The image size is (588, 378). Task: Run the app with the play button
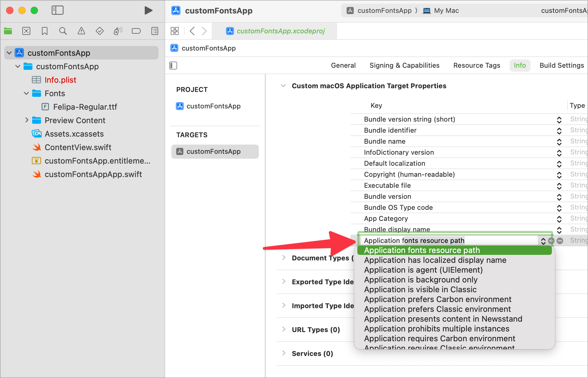tap(148, 10)
